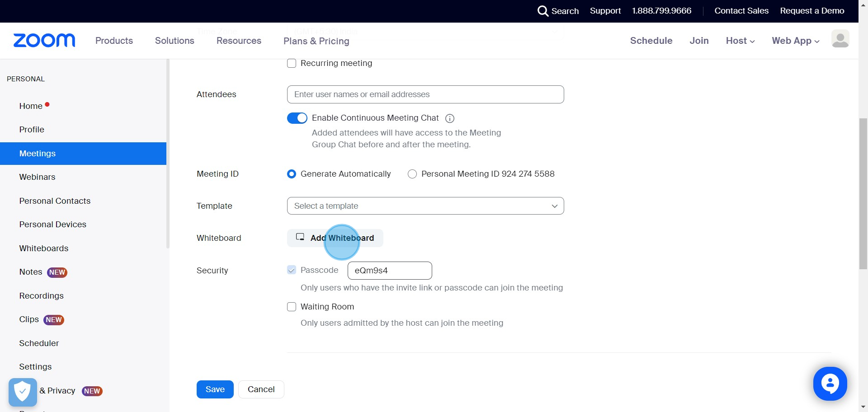The width and height of the screenshot is (868, 412).
Task: Click the info icon beside Continuous Meeting Chat
Action: point(450,118)
